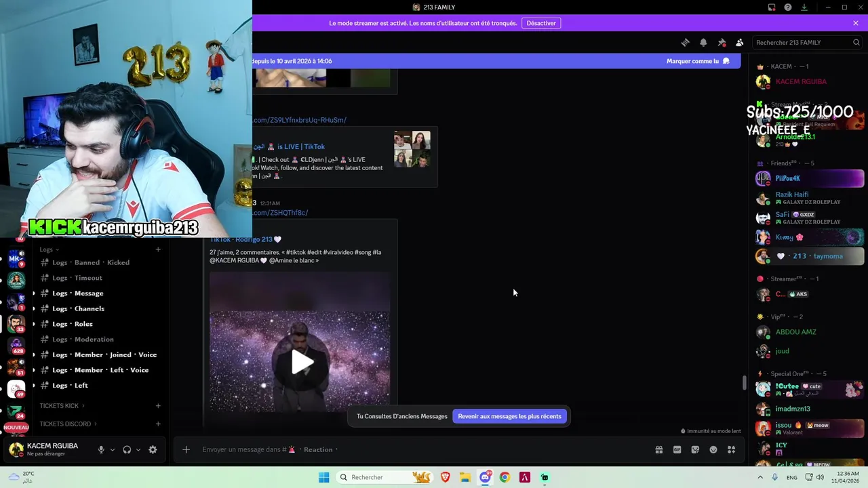Open member ABDOU AMZ profile

[810, 332]
